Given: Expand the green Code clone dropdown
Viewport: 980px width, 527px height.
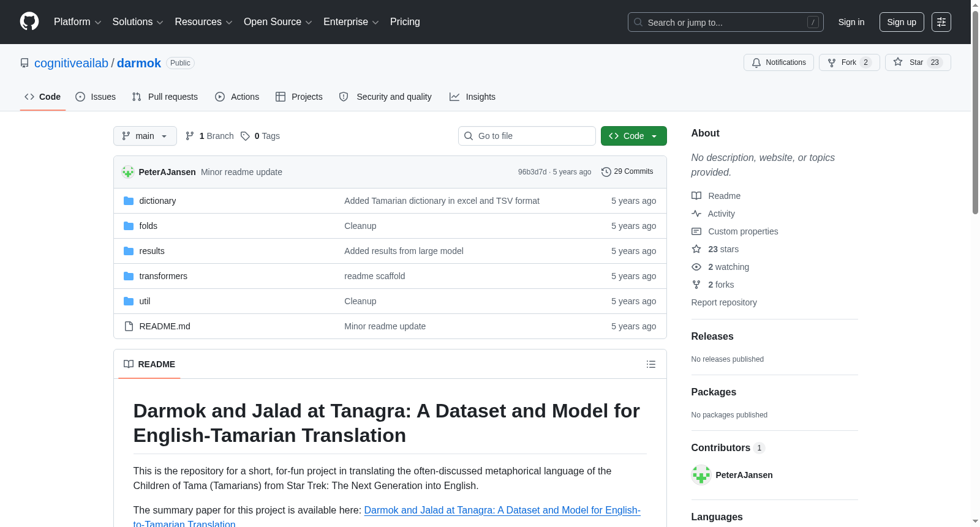Looking at the screenshot, I should (634, 136).
